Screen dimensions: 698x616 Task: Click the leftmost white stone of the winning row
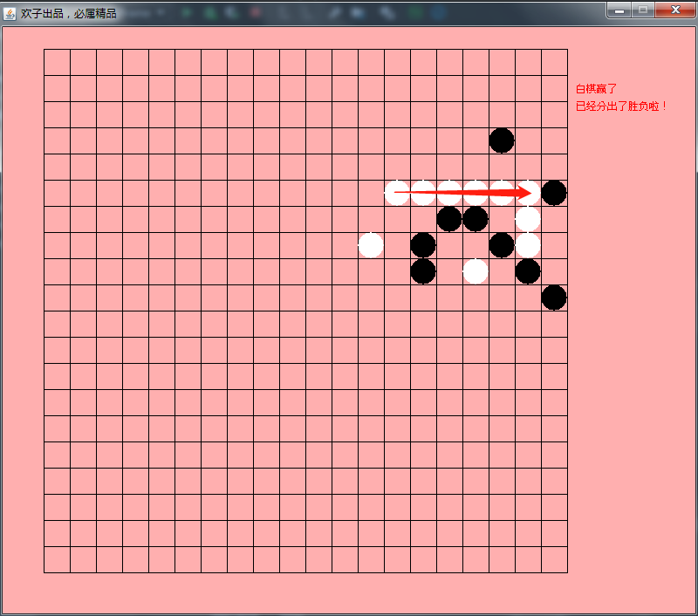click(x=397, y=193)
